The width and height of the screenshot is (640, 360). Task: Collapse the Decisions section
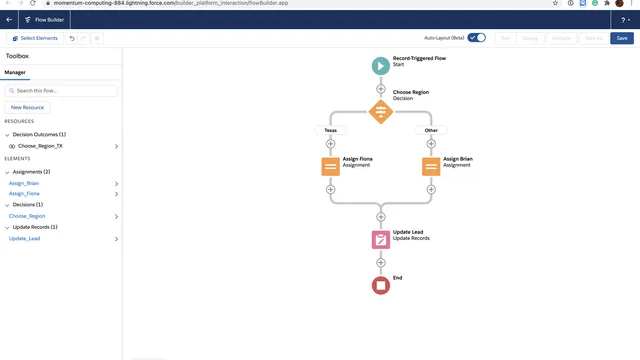pos(7,205)
